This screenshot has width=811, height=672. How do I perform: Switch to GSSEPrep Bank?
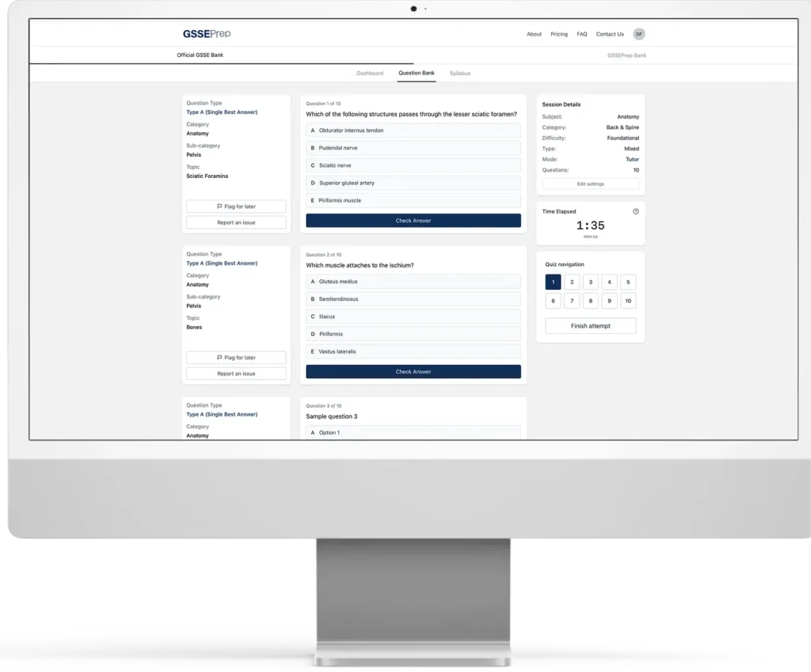pyautogui.click(x=626, y=55)
